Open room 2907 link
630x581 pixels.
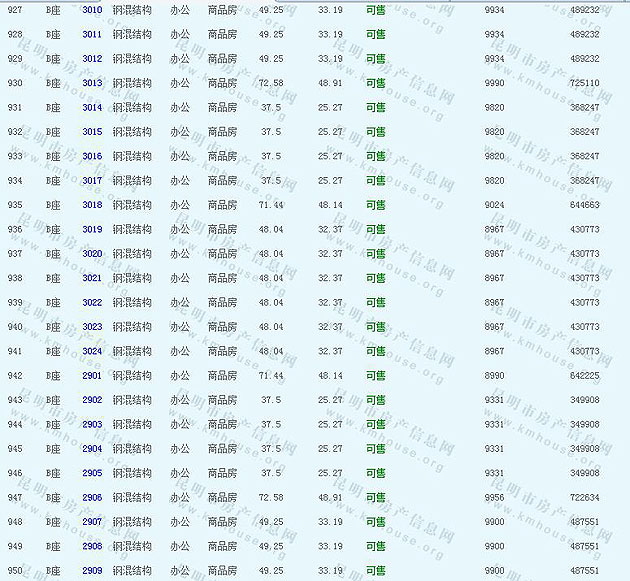coord(92,522)
